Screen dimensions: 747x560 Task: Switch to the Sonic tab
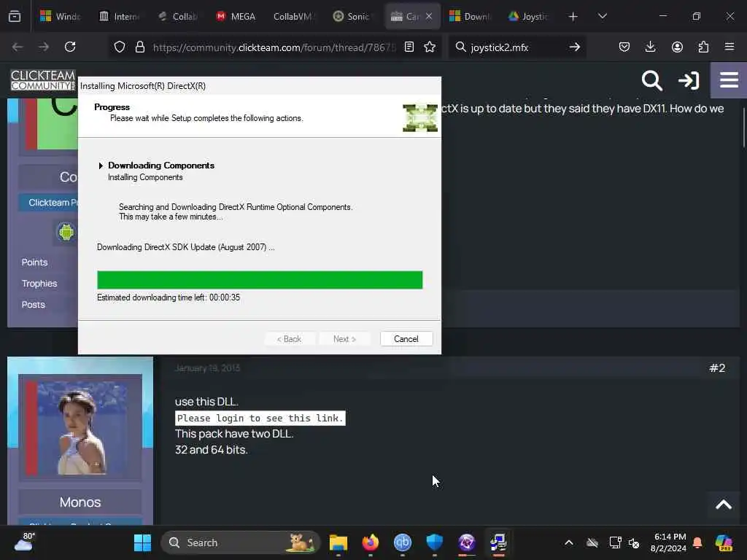(x=352, y=17)
